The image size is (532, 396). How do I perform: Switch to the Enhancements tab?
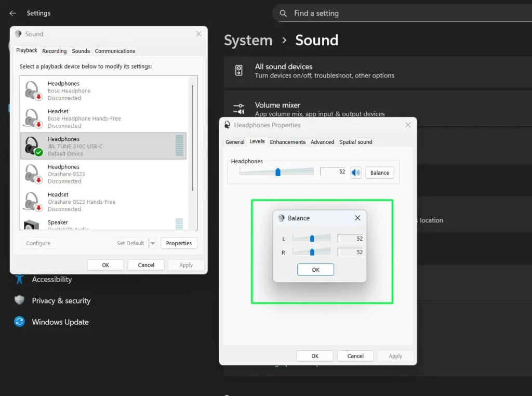[x=288, y=141]
